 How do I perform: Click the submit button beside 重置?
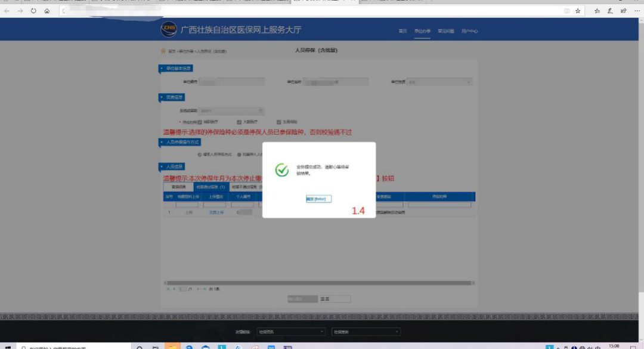point(303,299)
